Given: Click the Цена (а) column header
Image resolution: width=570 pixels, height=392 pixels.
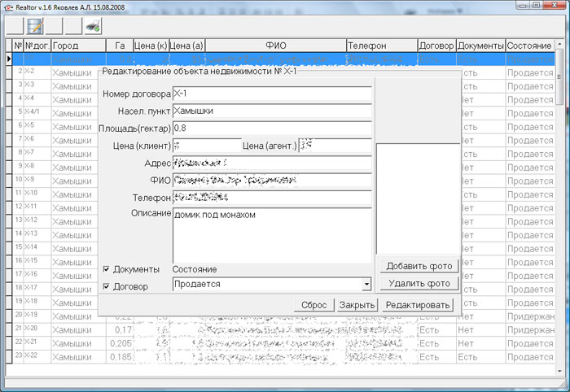Looking at the screenshot, I should point(186,46).
